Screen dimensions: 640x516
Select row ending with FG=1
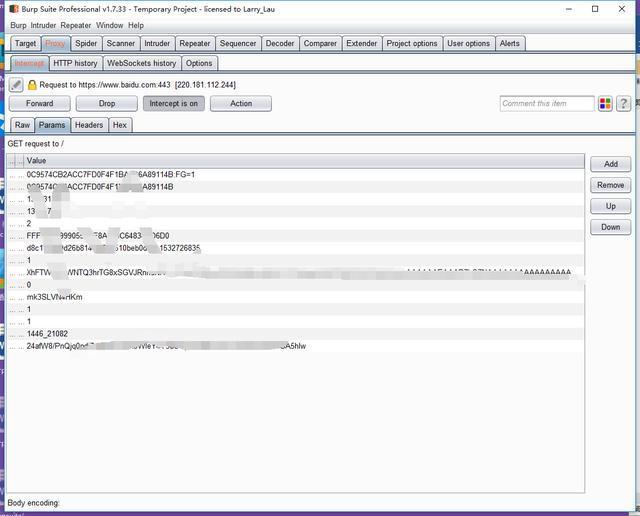[x=296, y=175]
